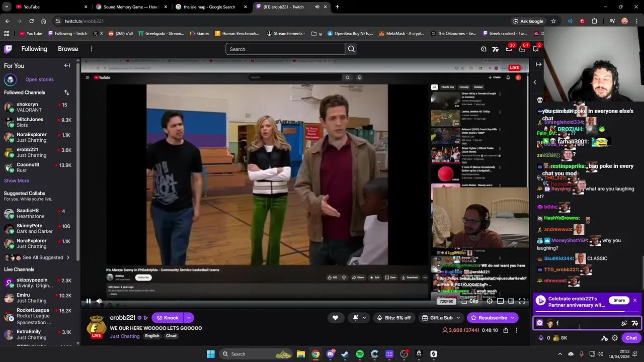Create a Clip of the stream
This screenshot has width=644, height=362.
pyautogui.click(x=469, y=301)
